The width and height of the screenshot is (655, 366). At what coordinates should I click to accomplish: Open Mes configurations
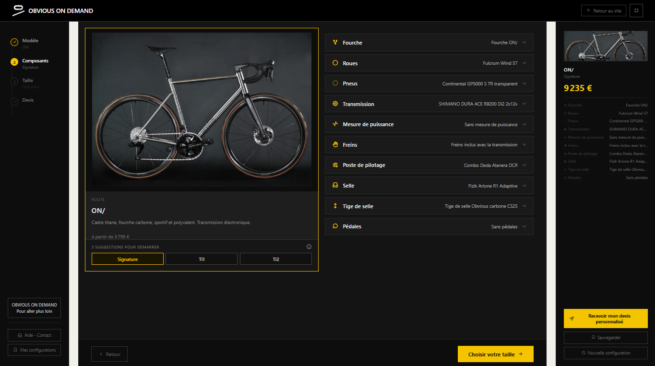(x=34, y=350)
